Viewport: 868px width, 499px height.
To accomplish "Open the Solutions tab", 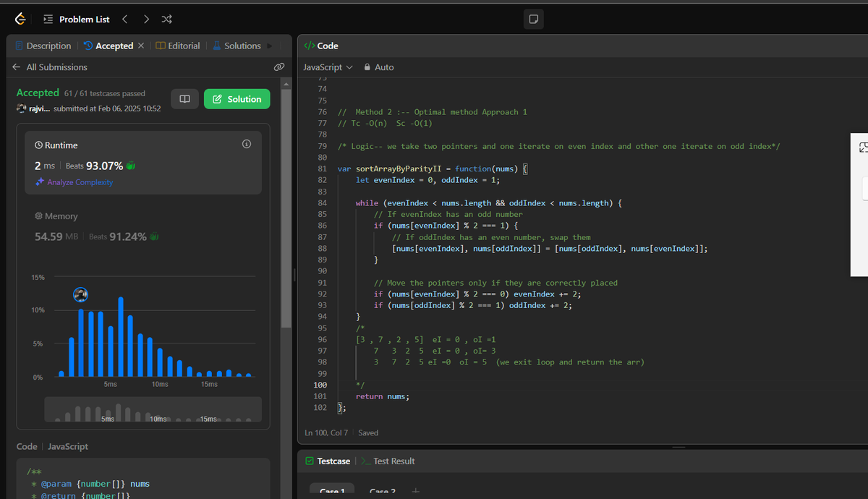I will (237, 46).
